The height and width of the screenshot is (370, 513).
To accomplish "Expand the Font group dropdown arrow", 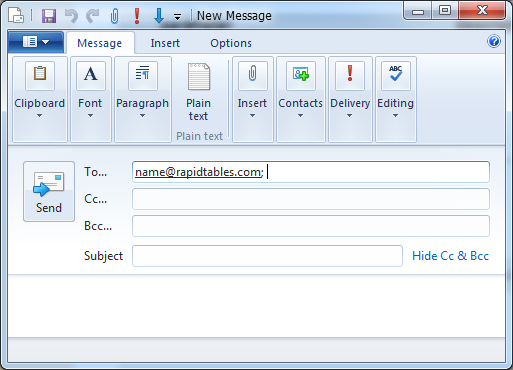I will tap(90, 115).
